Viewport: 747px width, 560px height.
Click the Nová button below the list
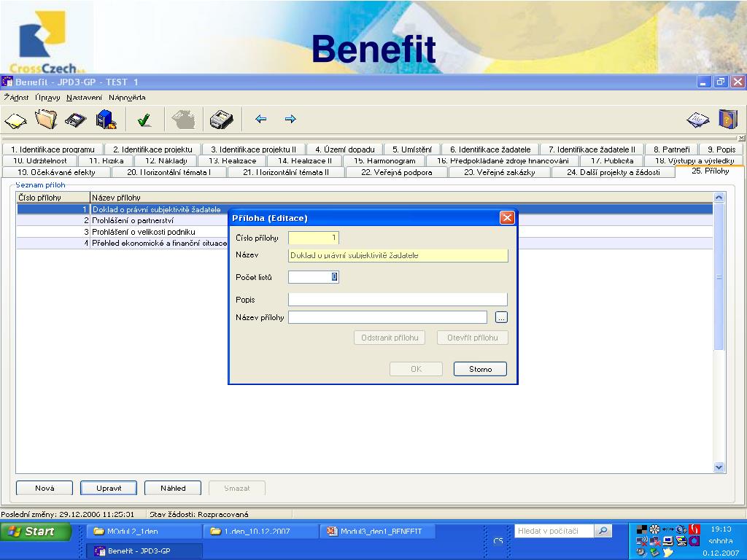click(44, 488)
